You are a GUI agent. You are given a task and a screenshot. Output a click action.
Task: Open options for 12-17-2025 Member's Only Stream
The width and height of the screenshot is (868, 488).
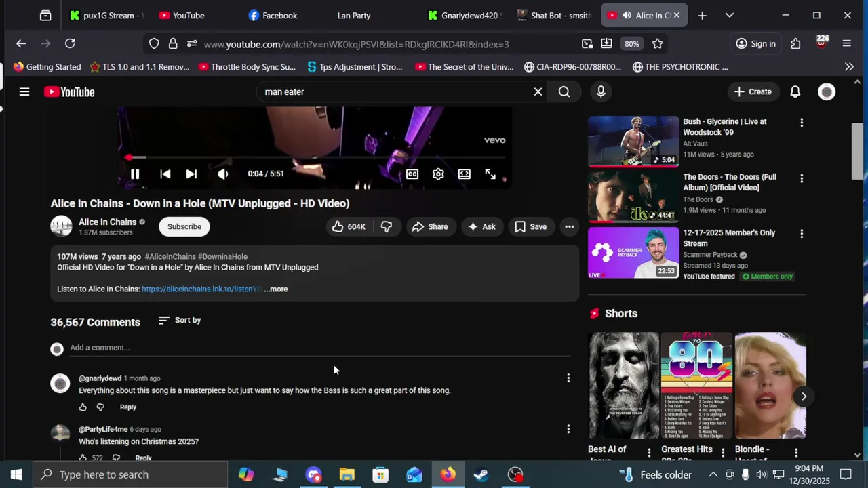tap(802, 234)
